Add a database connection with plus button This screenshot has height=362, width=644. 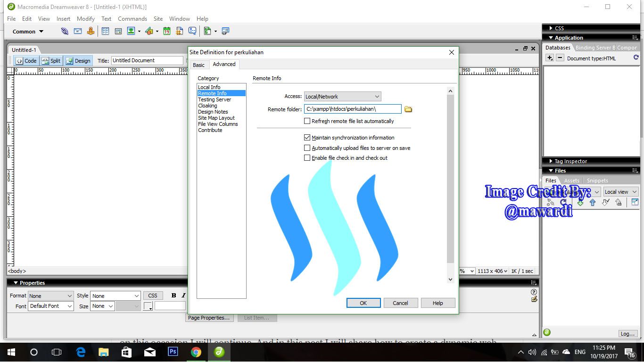550,58
